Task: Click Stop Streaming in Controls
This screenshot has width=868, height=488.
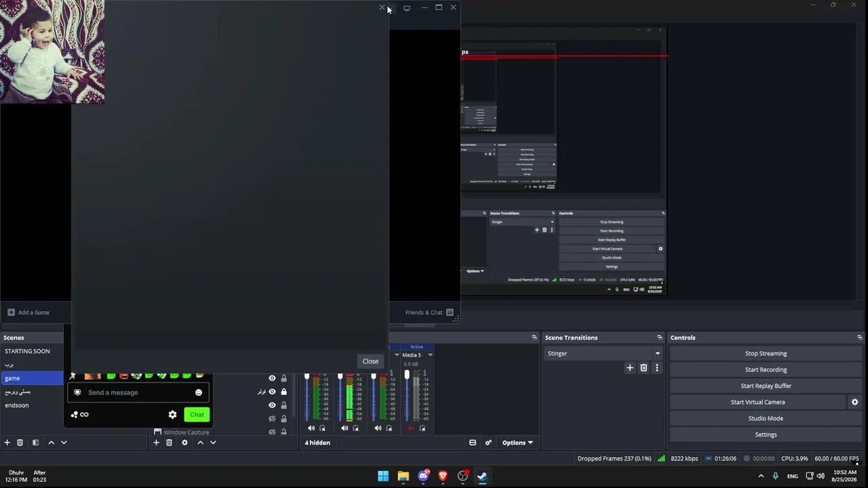Action: (x=766, y=353)
